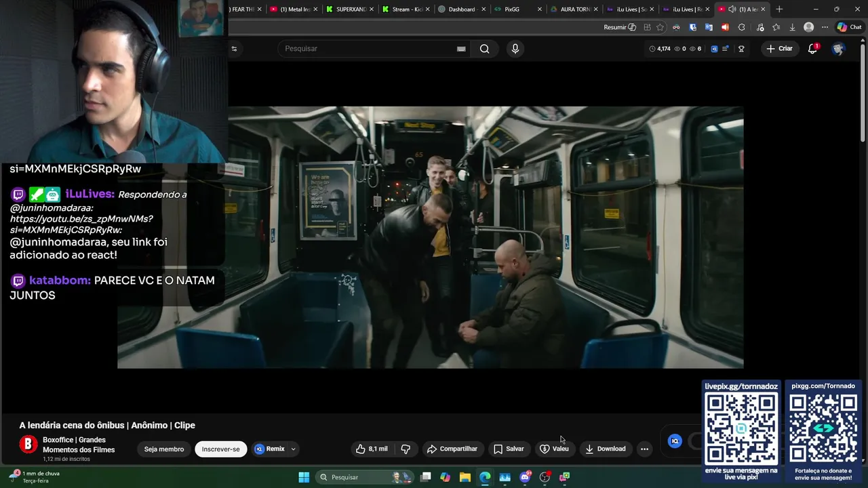Like the video with thumbs up

[372, 449]
